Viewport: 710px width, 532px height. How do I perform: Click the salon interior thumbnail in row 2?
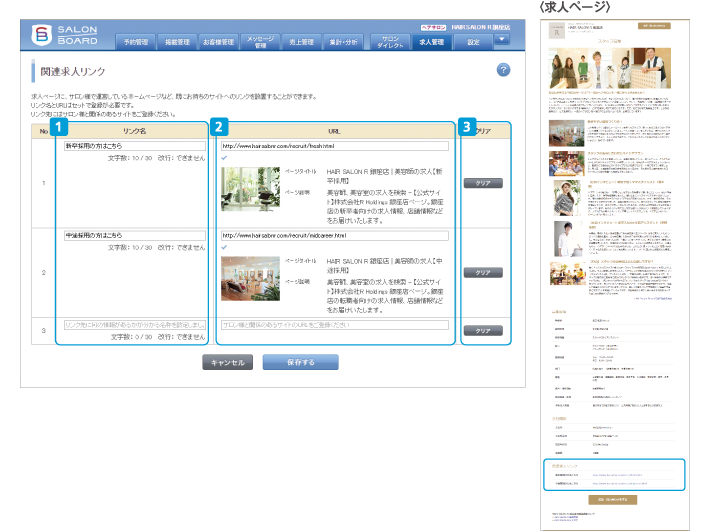(x=250, y=278)
